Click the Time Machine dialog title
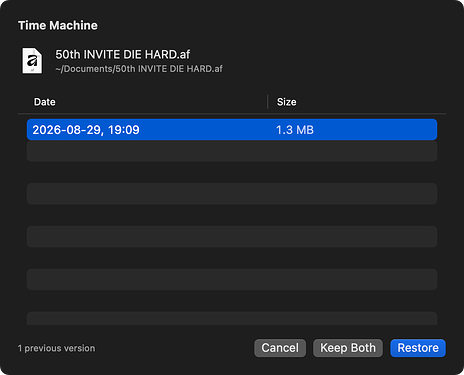 click(x=58, y=25)
